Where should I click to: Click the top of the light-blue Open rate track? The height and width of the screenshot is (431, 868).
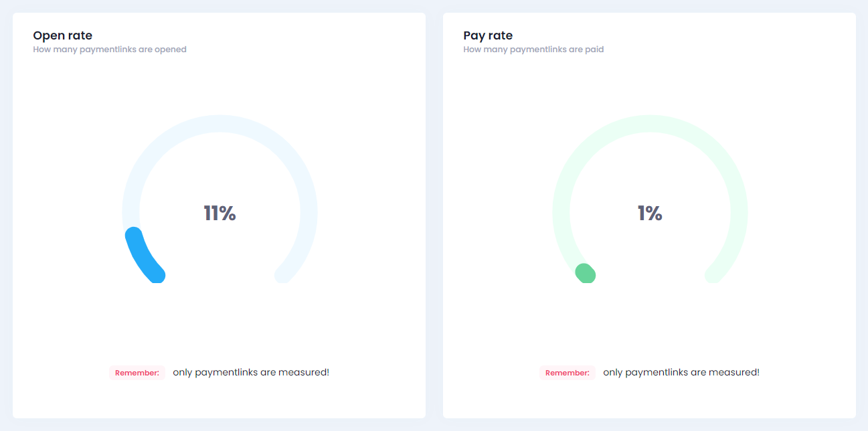(x=220, y=124)
